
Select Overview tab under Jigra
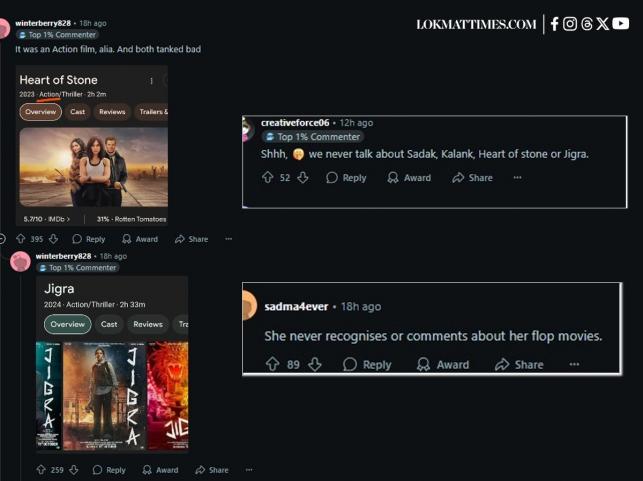click(x=67, y=324)
